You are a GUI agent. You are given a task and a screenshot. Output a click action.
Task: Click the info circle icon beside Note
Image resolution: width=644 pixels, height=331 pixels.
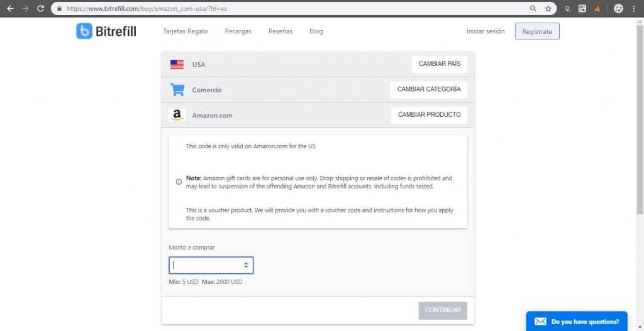pos(179,182)
